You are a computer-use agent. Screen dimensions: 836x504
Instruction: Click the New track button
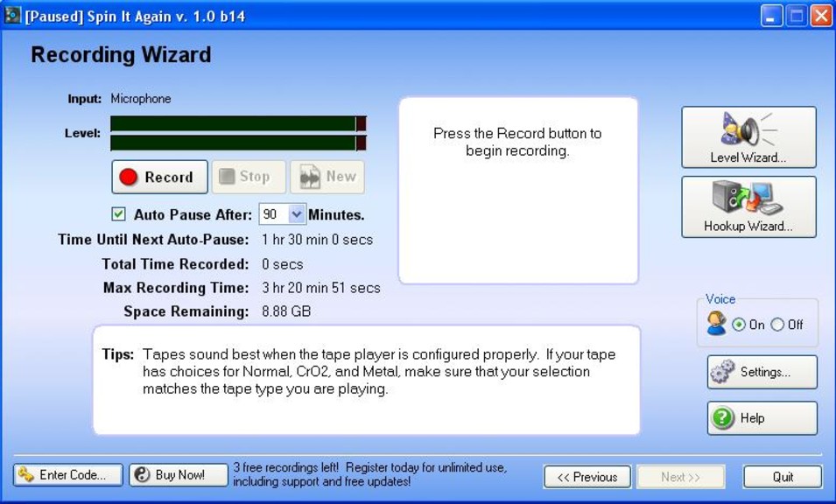tap(327, 177)
